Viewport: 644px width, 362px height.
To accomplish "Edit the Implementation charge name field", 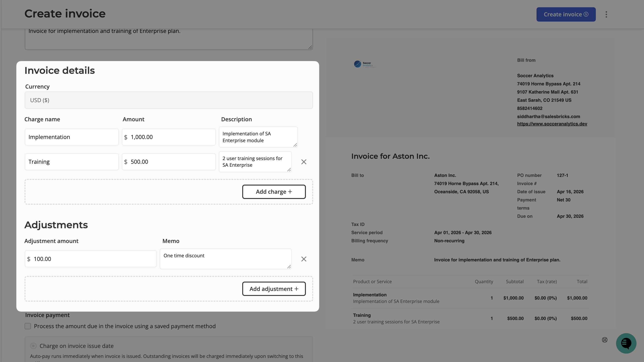I will [72, 137].
